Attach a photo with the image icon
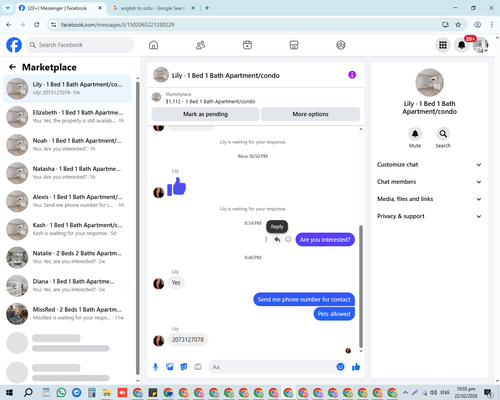The image size is (500, 400). coord(170,367)
